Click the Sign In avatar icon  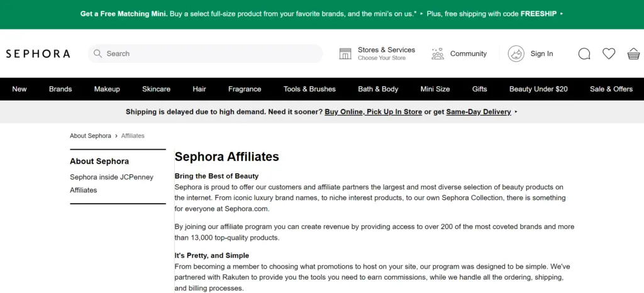[516, 54]
